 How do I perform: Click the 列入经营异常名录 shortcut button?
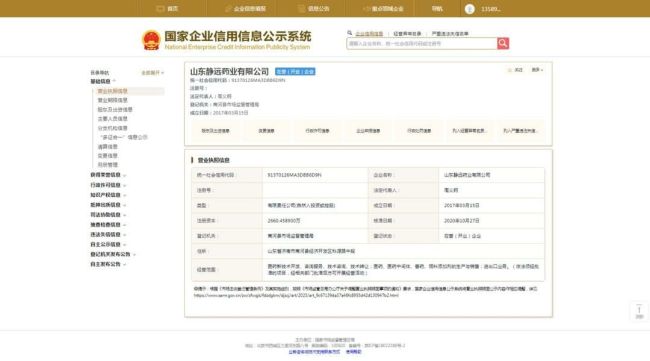pyautogui.click(x=470, y=131)
